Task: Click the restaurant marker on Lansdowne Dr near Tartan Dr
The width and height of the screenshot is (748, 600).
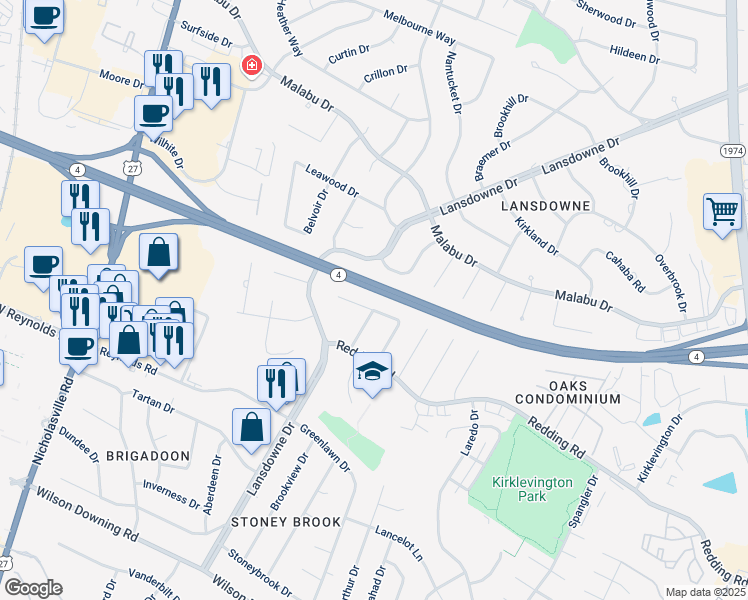Action: click(x=276, y=385)
